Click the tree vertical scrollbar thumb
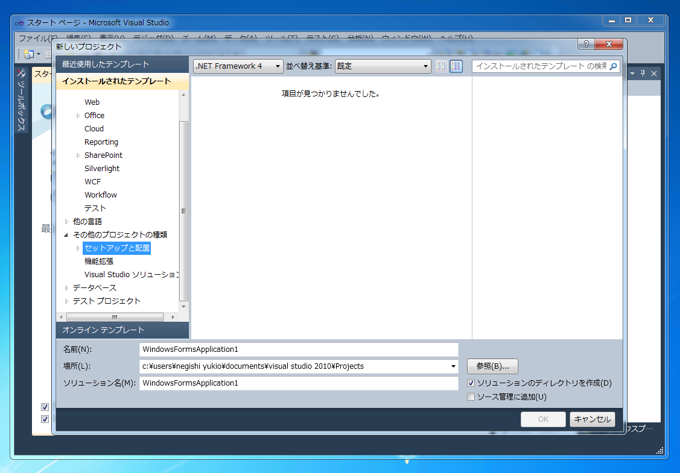Image resolution: width=680 pixels, height=473 pixels. pyautogui.click(x=184, y=211)
